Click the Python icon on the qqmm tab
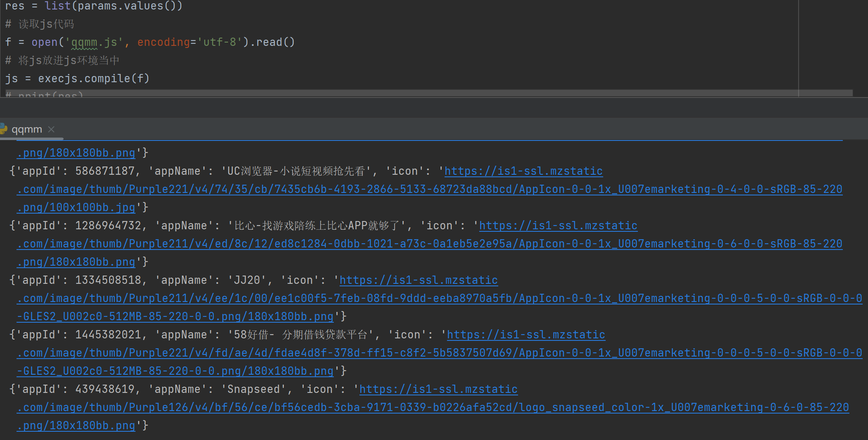 coord(4,129)
